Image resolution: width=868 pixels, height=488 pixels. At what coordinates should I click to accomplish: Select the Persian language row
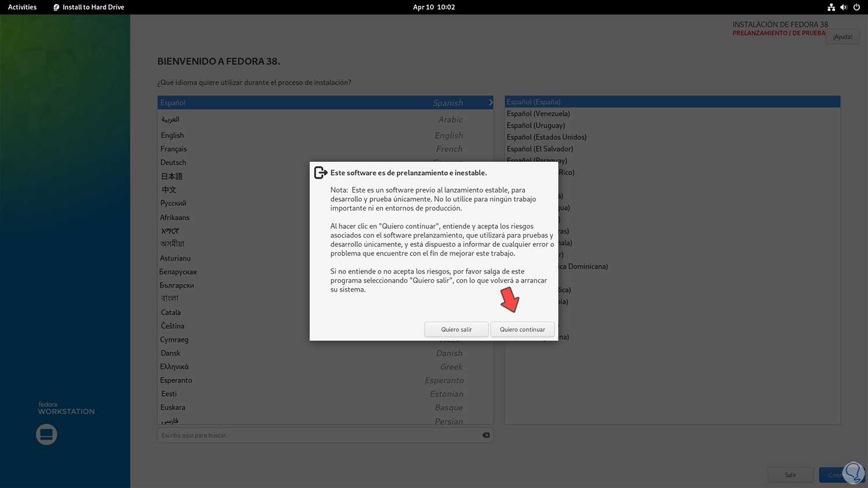(325, 420)
